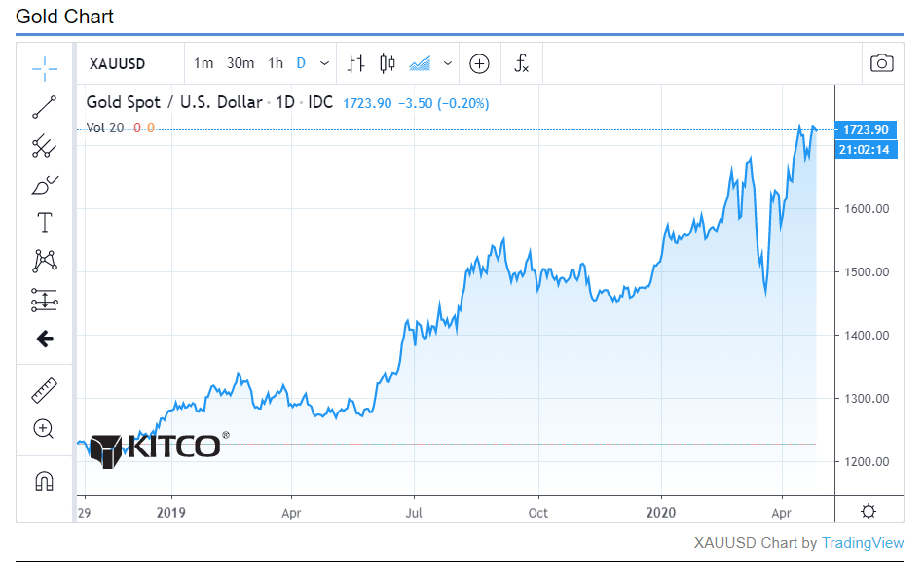Select the brush drawing tool
Image resolution: width=924 pixels, height=573 pixels.
click(45, 184)
